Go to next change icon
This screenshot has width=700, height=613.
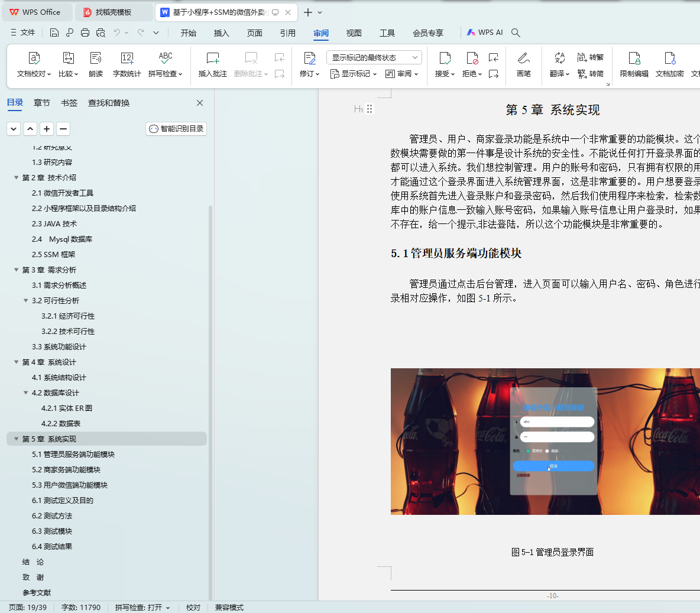(x=493, y=74)
